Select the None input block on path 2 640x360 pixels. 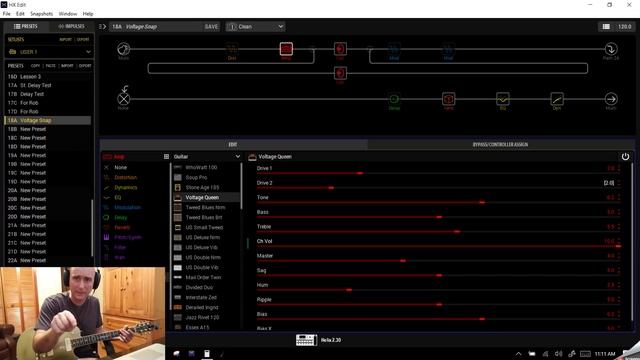coord(124,99)
